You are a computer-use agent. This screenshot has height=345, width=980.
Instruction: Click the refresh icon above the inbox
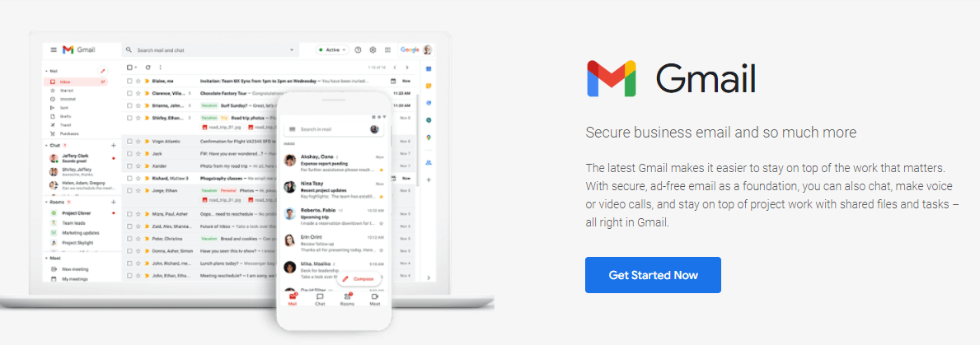click(148, 68)
